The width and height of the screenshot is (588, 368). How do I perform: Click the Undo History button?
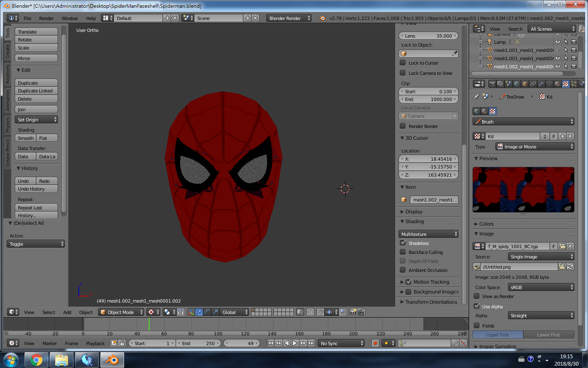click(36, 188)
